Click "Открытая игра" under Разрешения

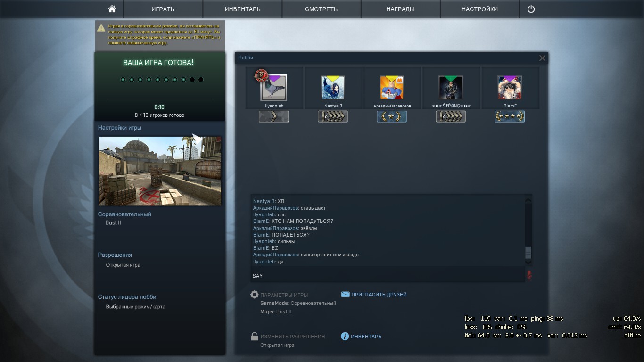(x=123, y=265)
